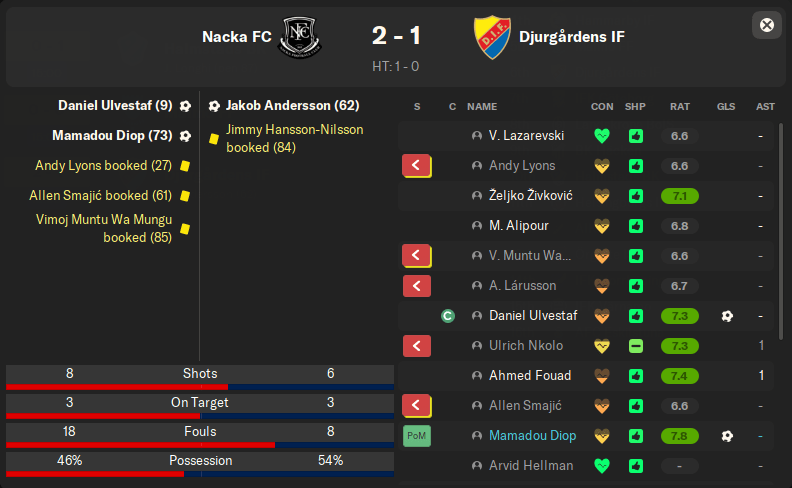Image resolution: width=792 pixels, height=488 pixels.
Task: Sort the player list by RAT column
Action: click(680, 106)
